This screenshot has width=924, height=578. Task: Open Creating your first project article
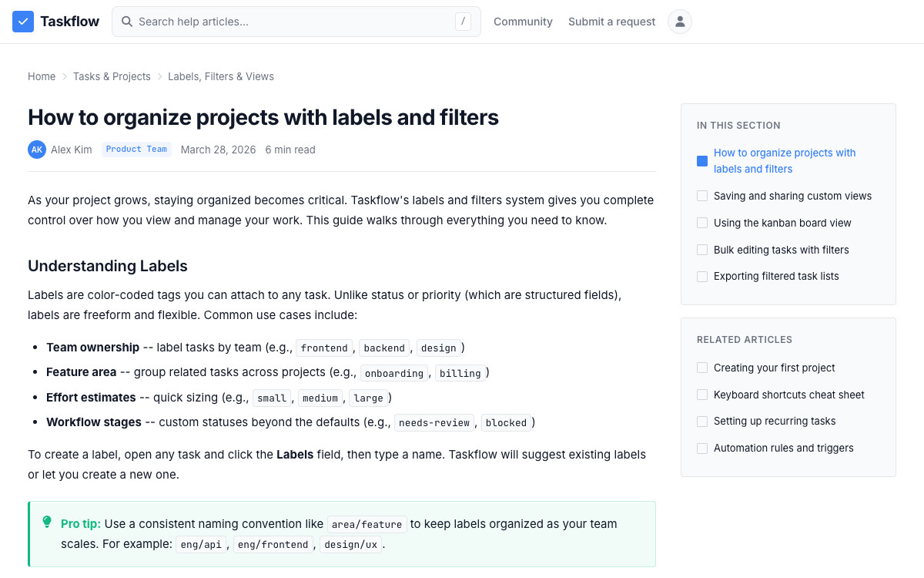click(x=774, y=368)
